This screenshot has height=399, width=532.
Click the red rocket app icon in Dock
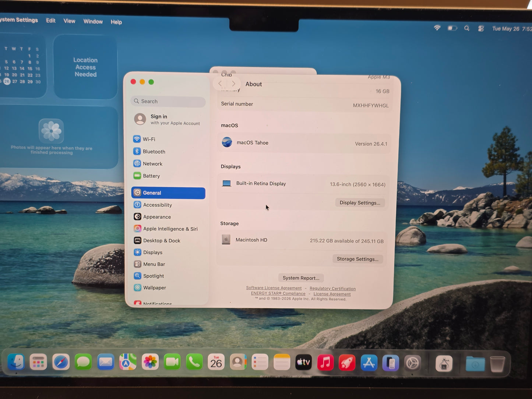coord(347,363)
